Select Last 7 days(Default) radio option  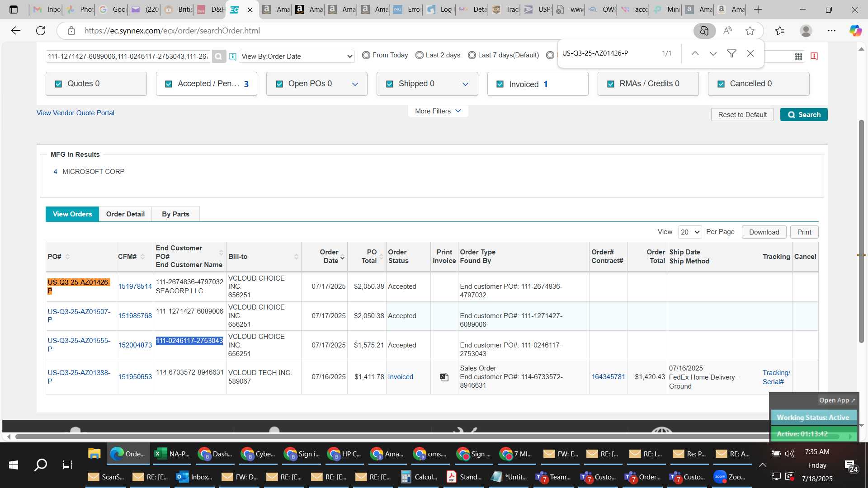472,55
